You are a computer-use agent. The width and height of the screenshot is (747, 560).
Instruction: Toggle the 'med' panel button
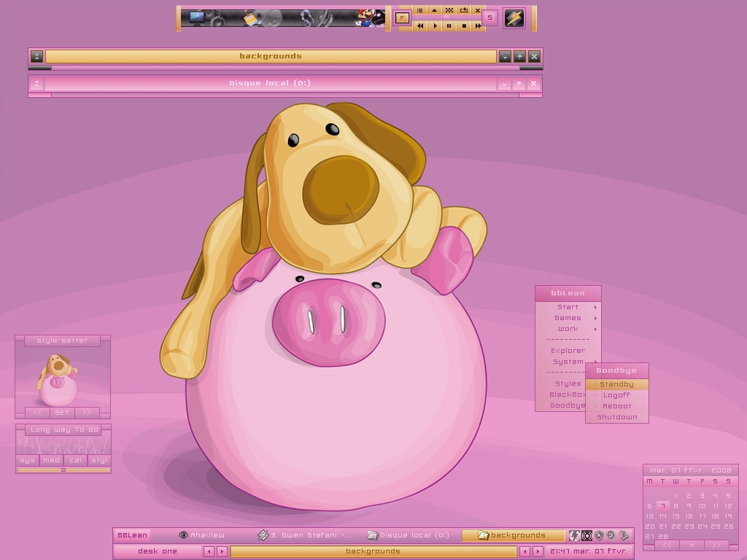[51, 460]
